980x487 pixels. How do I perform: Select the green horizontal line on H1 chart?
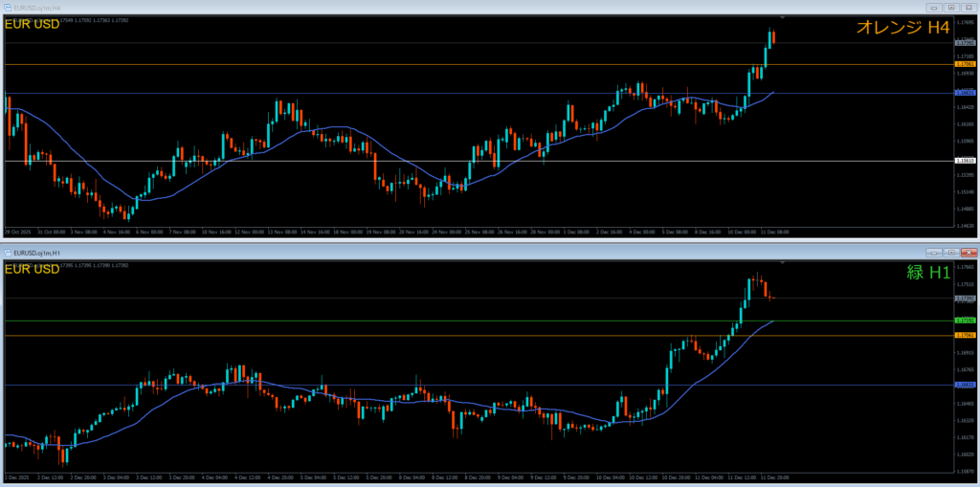383,321
